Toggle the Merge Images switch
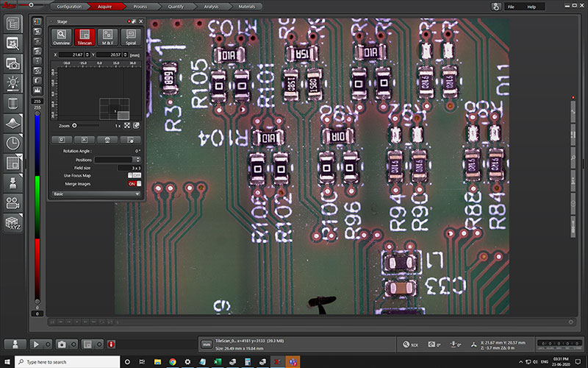The width and height of the screenshot is (588, 368). (x=135, y=183)
